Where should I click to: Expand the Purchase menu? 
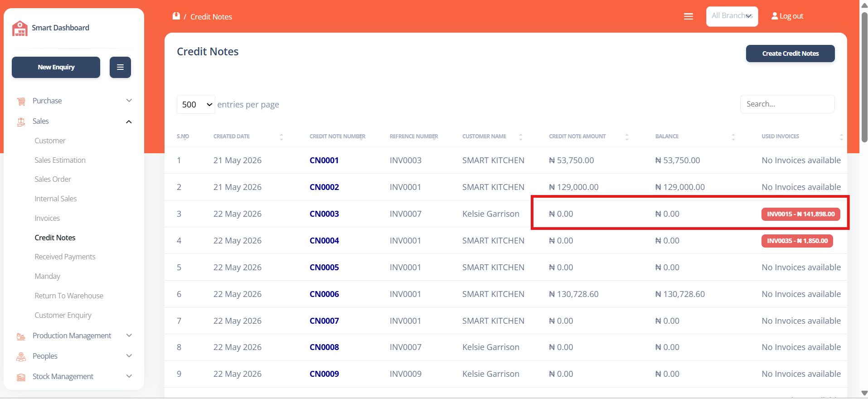click(129, 101)
